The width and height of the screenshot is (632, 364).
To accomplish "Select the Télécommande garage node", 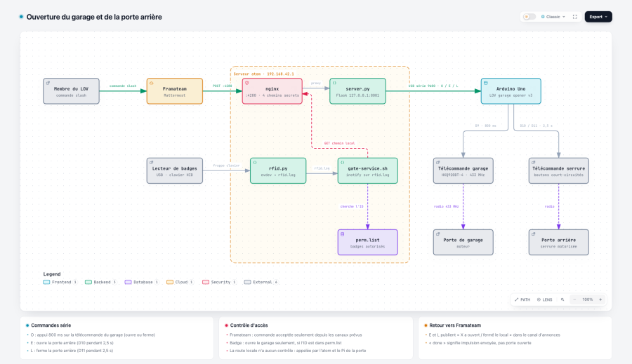I will [x=463, y=170].
